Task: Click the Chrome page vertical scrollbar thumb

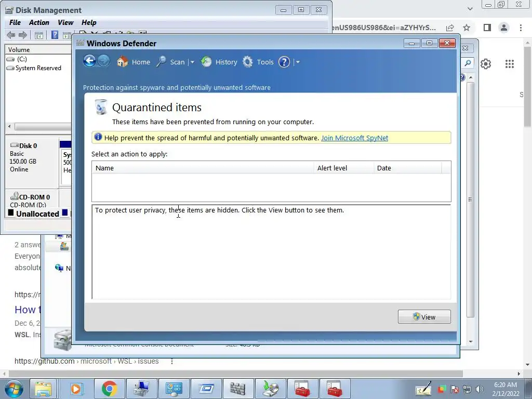Action: click(x=528, y=87)
